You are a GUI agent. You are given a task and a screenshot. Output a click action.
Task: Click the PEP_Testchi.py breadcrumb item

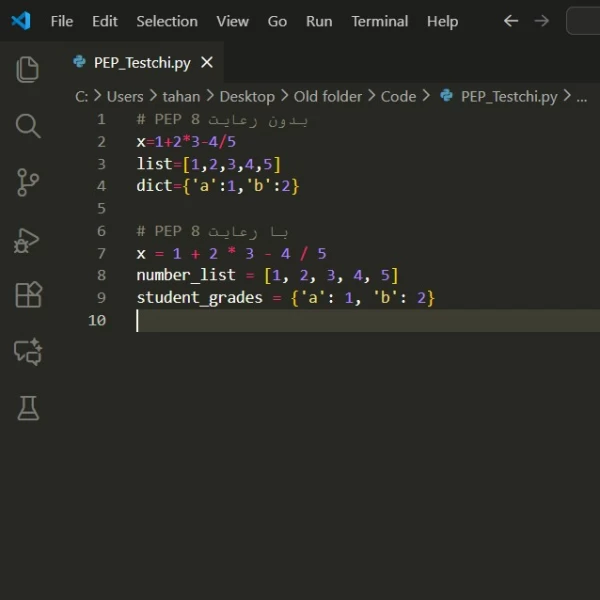(x=508, y=96)
